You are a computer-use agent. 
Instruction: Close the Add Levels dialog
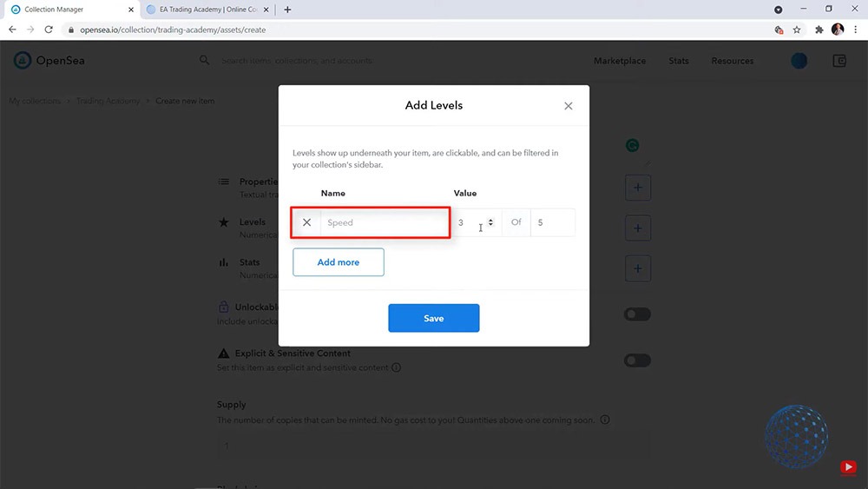point(569,106)
